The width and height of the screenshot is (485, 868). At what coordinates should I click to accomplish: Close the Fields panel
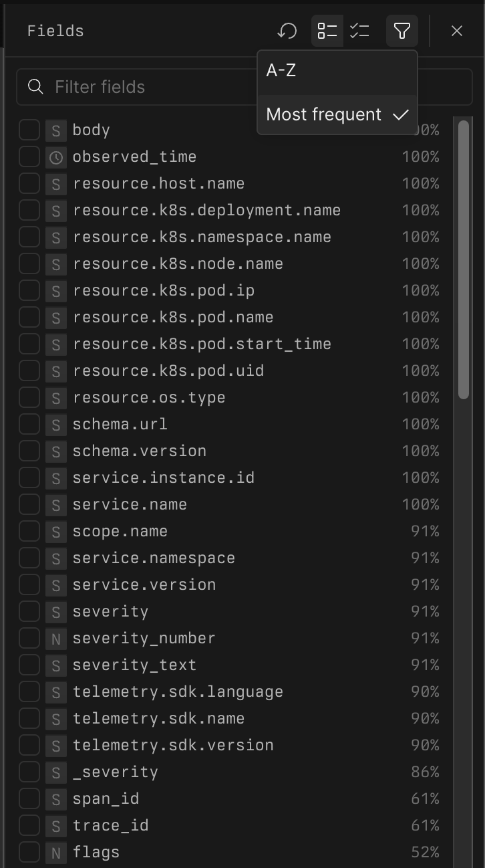pyautogui.click(x=457, y=31)
